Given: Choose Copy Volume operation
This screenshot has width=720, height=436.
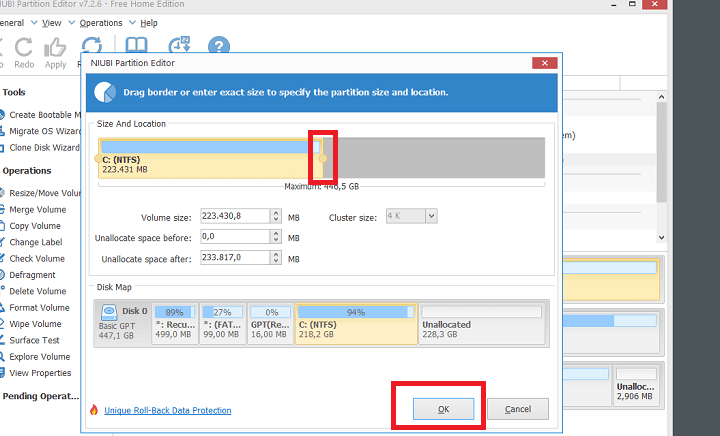Looking at the screenshot, I should (35, 226).
